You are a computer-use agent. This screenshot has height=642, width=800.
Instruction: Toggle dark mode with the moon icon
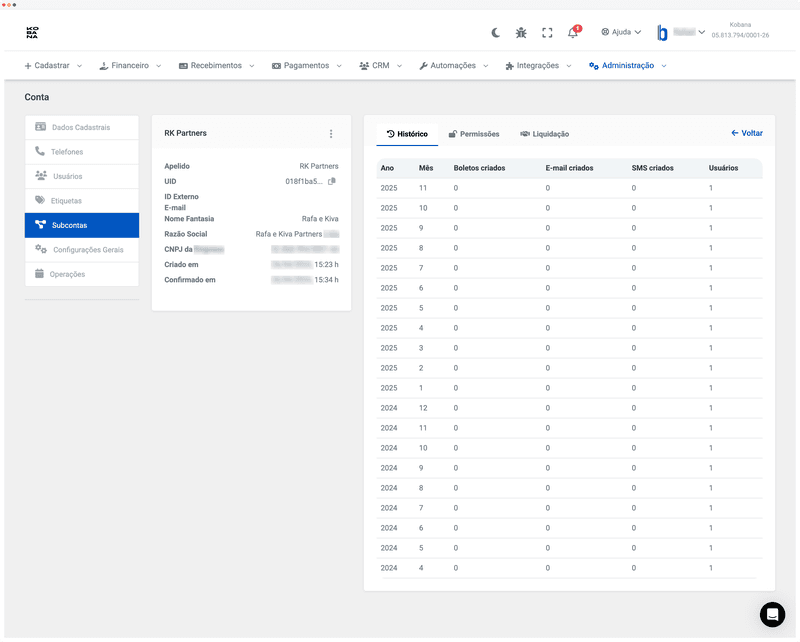(495, 32)
